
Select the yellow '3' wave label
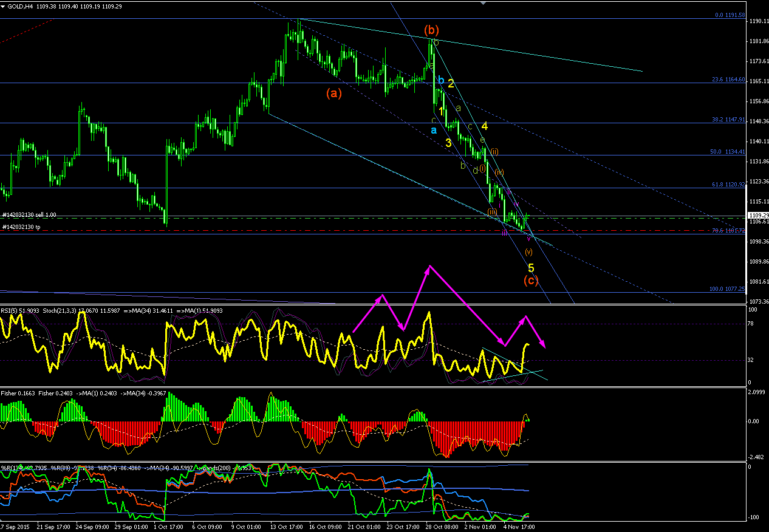[x=448, y=143]
